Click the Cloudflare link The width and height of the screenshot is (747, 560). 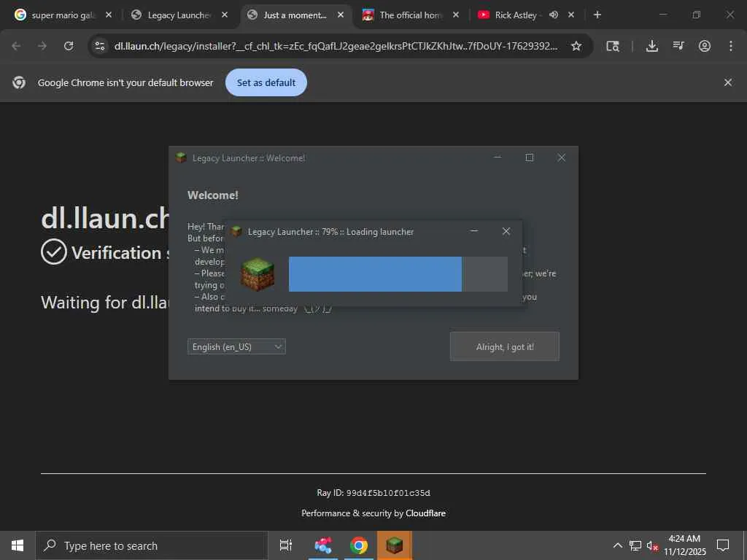pyautogui.click(x=425, y=513)
